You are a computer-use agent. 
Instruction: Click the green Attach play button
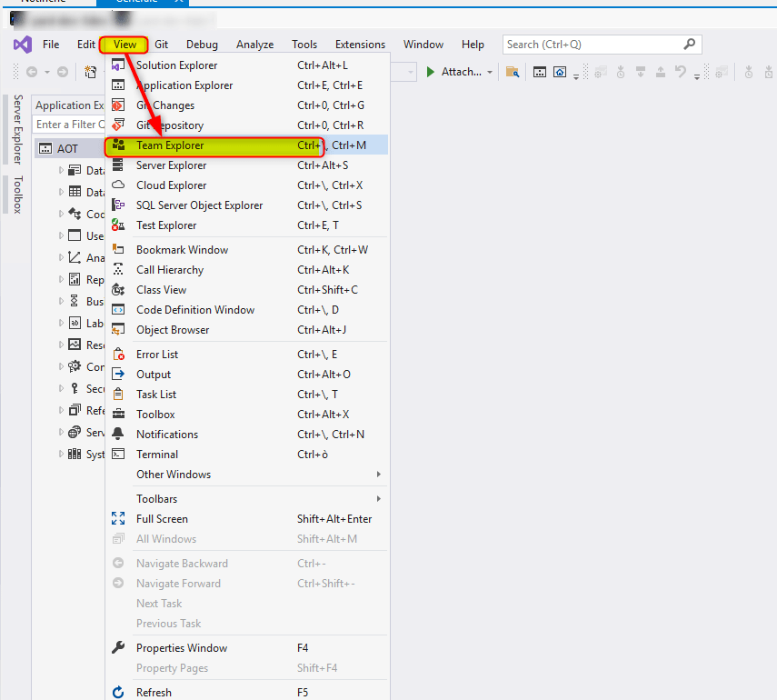click(431, 72)
